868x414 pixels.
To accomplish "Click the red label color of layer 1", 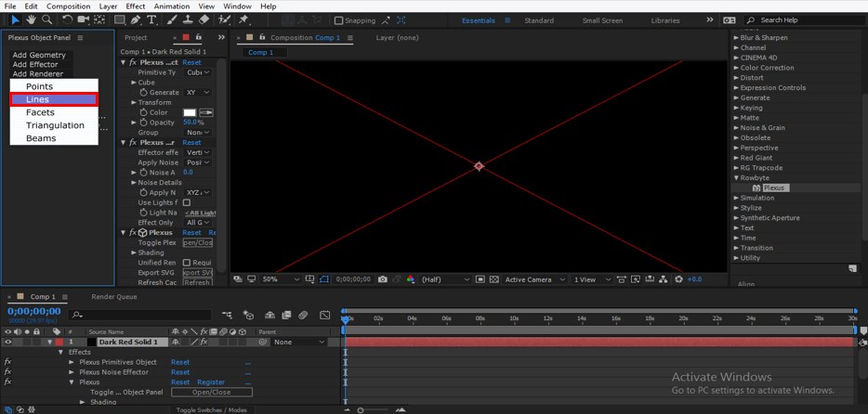I will [59, 343].
